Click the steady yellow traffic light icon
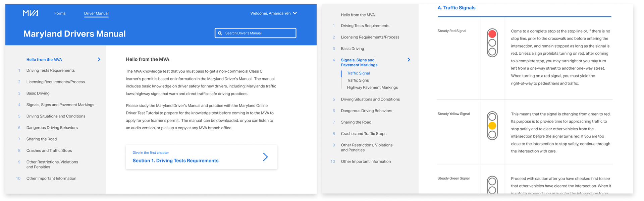Image resolution: width=644 pixels, height=201 pixels. click(x=492, y=126)
